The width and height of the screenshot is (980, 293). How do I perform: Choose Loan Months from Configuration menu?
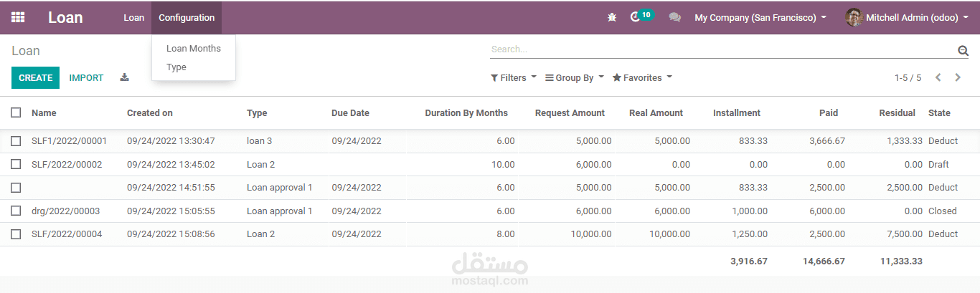(194, 49)
